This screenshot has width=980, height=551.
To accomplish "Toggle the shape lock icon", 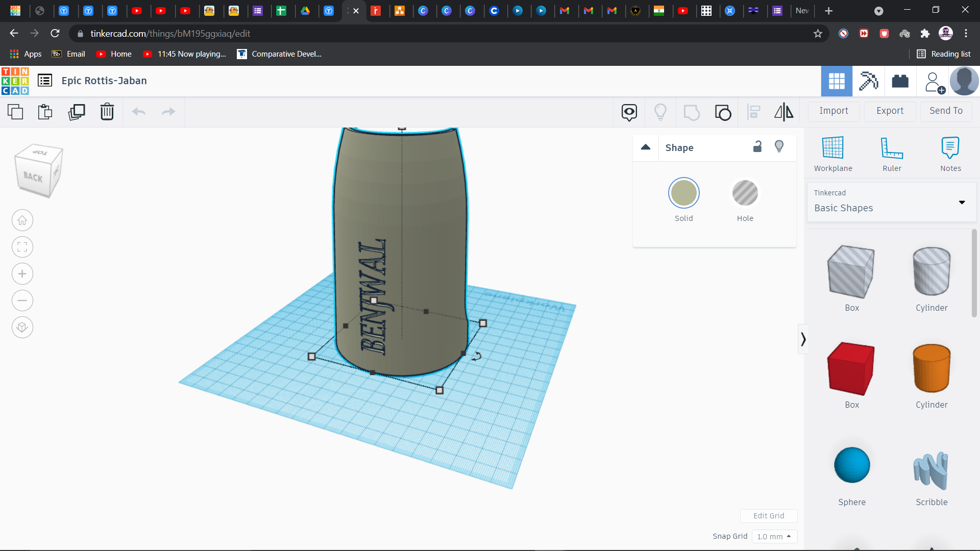I will [x=757, y=147].
